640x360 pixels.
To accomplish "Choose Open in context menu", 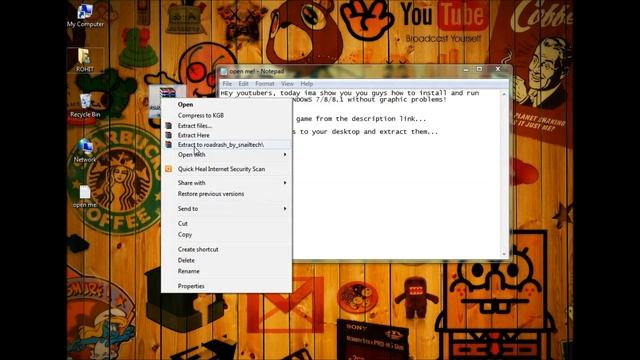I will point(227,104).
